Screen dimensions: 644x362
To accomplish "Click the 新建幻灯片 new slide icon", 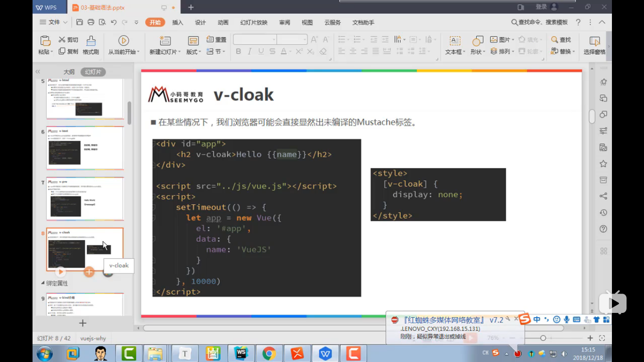I will pos(165,41).
